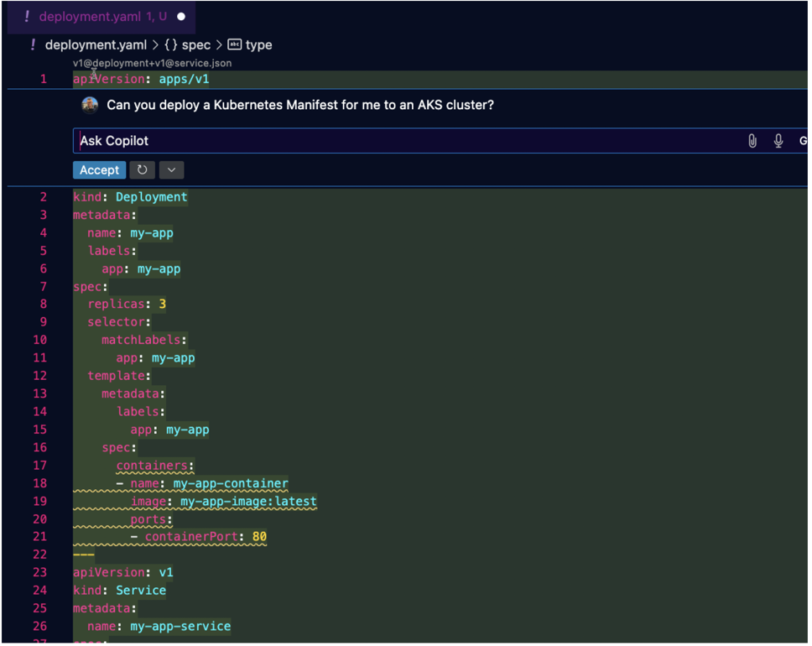Click the user avatar beside the question

click(x=90, y=105)
